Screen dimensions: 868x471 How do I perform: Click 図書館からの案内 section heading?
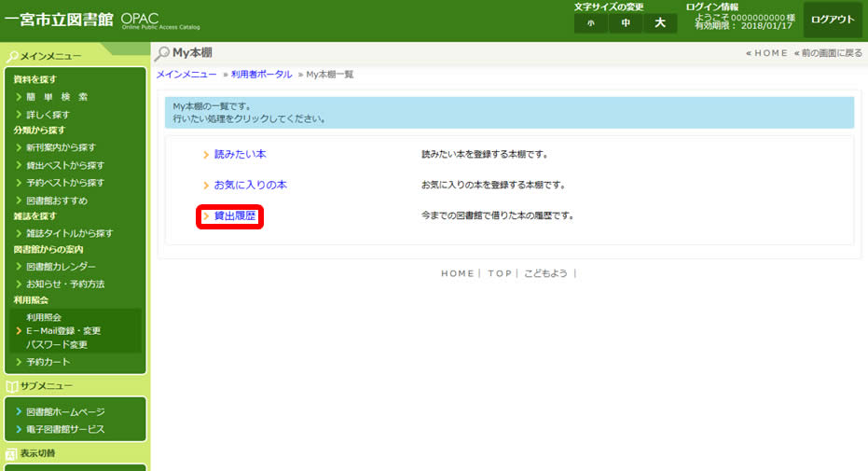(x=48, y=249)
